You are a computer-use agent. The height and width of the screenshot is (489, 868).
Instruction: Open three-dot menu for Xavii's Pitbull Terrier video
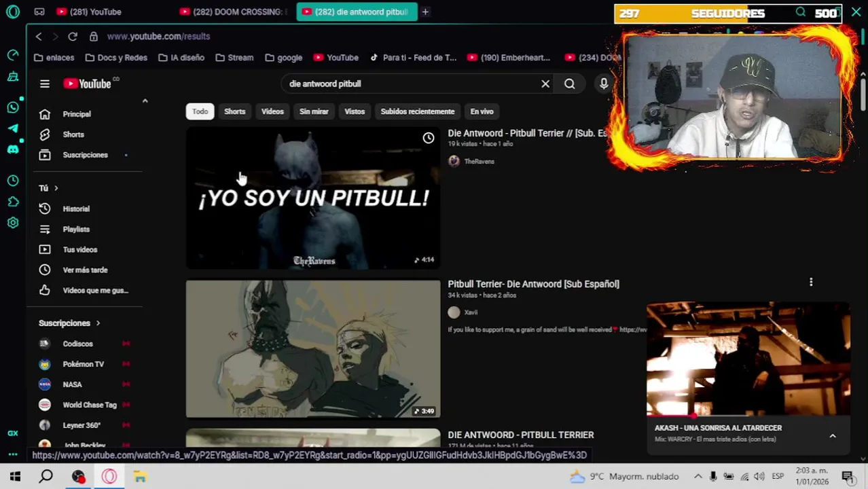(811, 282)
